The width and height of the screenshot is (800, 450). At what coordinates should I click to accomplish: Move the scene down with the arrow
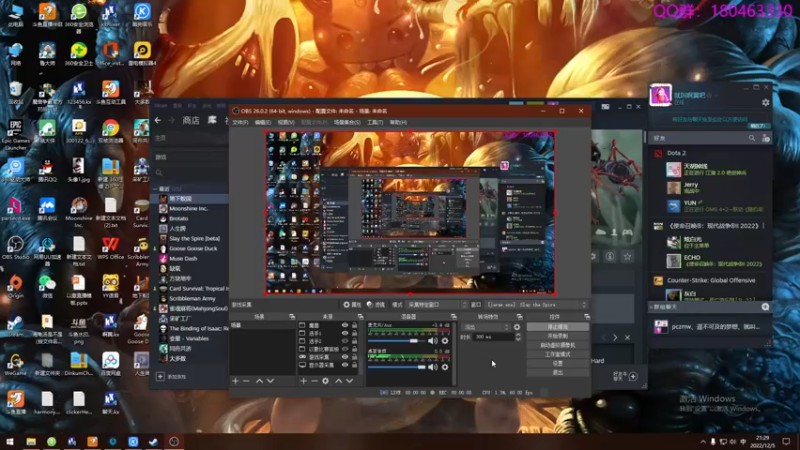click(x=270, y=381)
